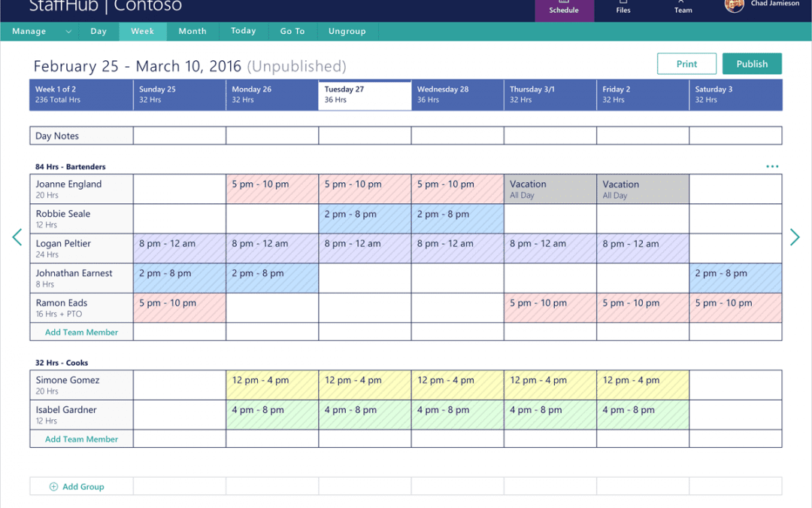The width and height of the screenshot is (812, 508).
Task: Open the Go To date picker
Action: (292, 31)
